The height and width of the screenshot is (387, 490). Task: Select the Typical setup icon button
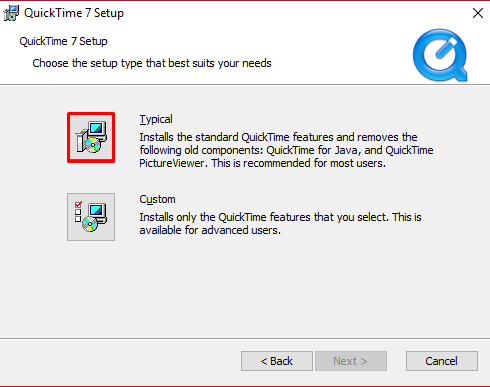(91, 137)
